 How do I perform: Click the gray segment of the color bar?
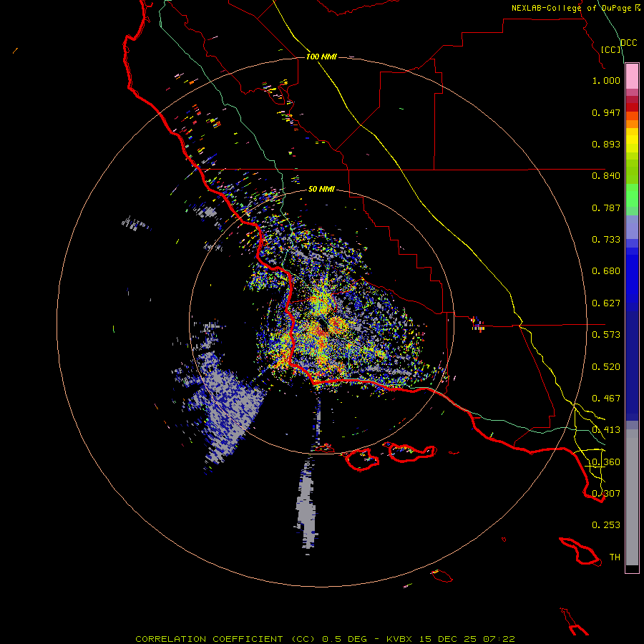pyautogui.click(x=632, y=497)
